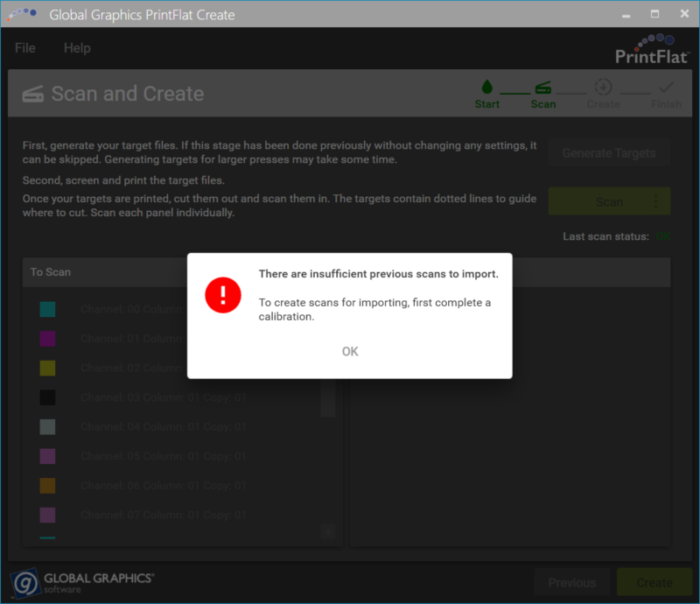The height and width of the screenshot is (604, 700).
Task: Click the red exclamation error icon
Action: 223,294
